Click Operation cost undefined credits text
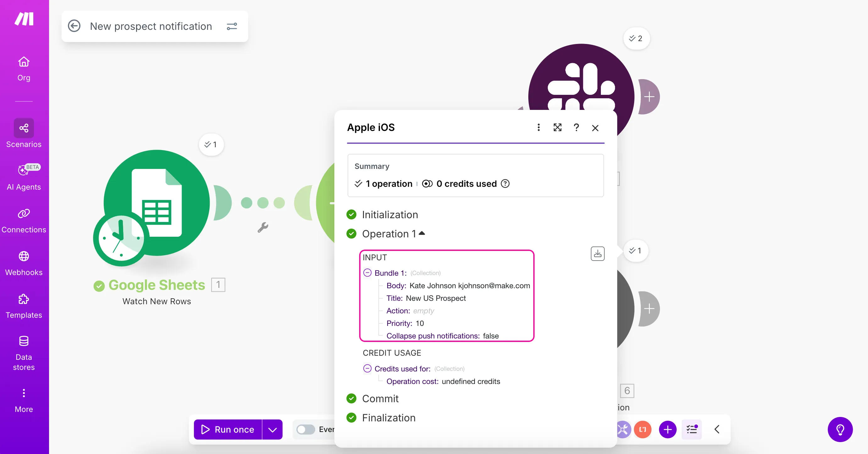Image resolution: width=868 pixels, height=454 pixels. 443,381
